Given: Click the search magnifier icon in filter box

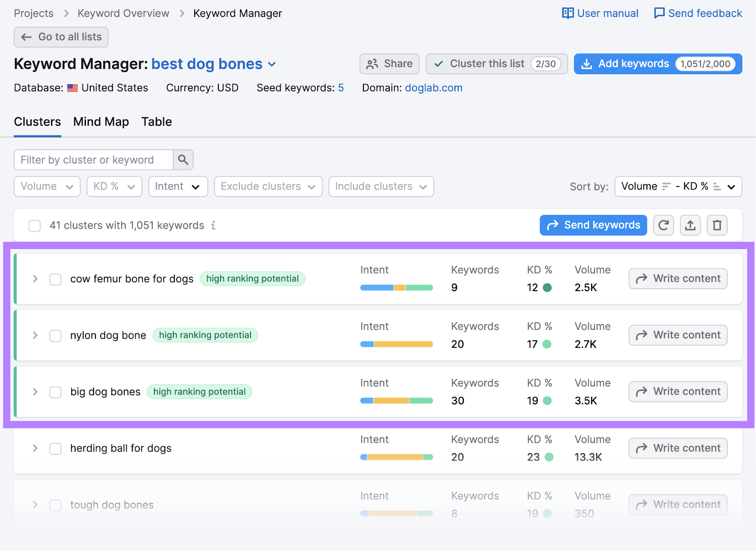Looking at the screenshot, I should 183,160.
